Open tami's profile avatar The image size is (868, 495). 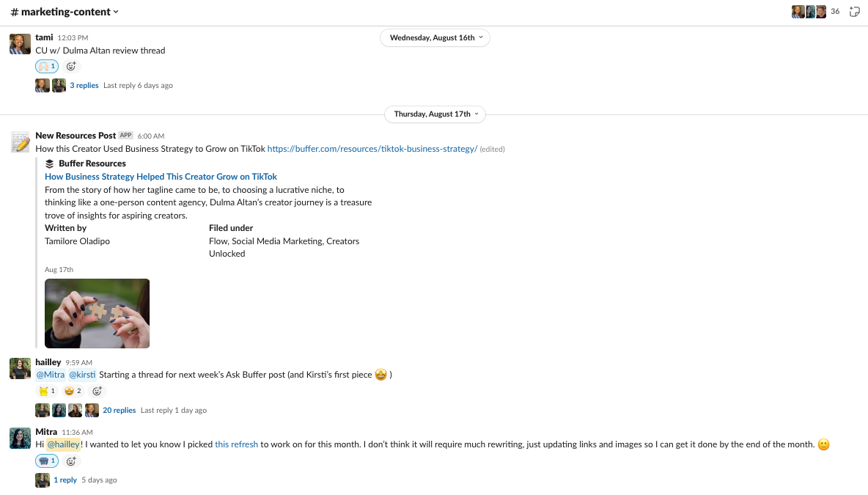tap(21, 43)
